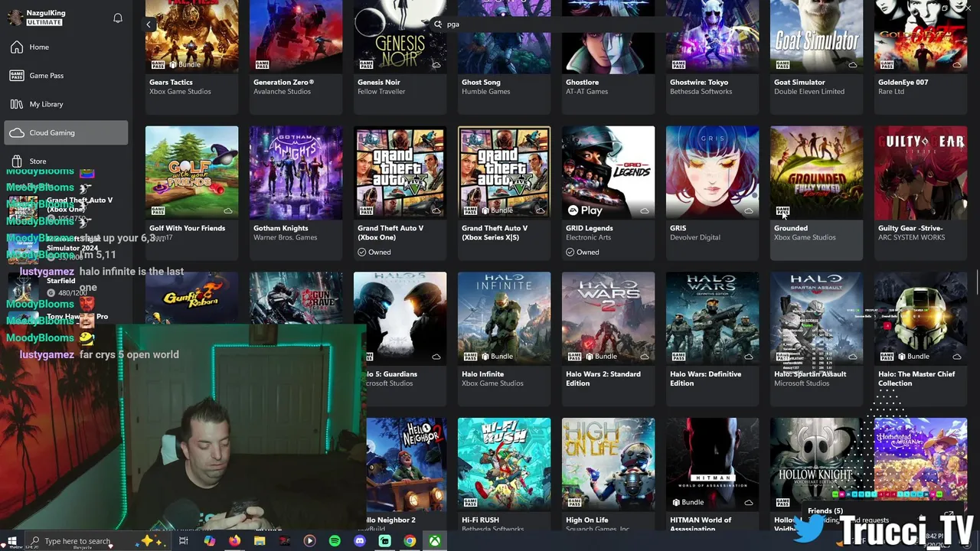Open Firefox from taskbar
This screenshot has height=551, width=980.
(x=234, y=541)
